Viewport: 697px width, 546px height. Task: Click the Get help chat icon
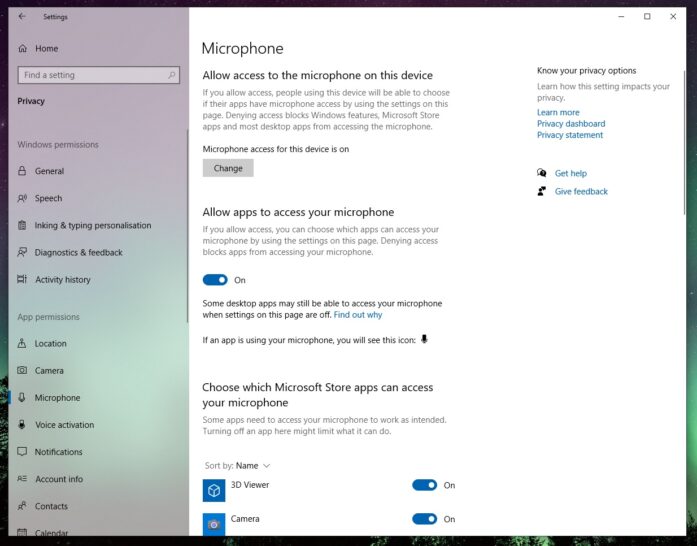[x=541, y=173]
